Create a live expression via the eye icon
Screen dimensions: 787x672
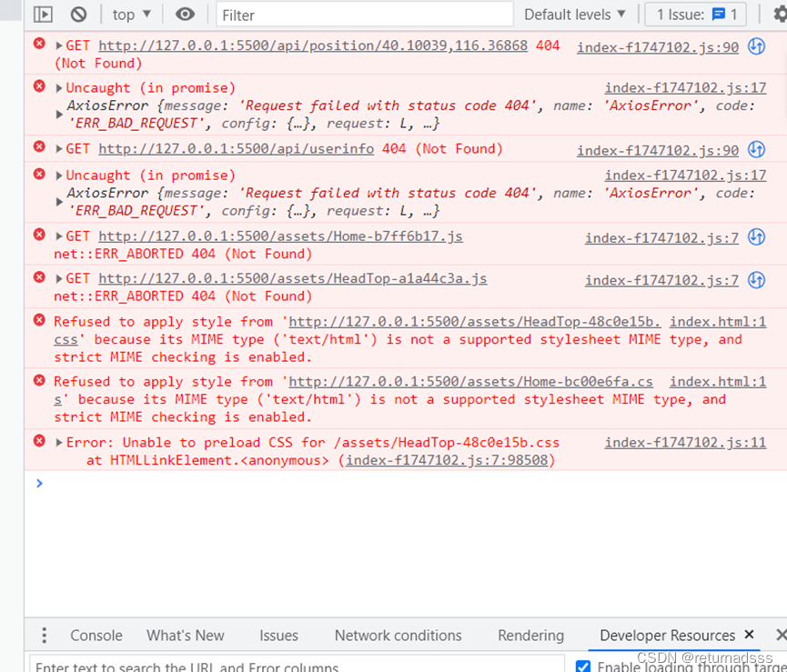(186, 14)
